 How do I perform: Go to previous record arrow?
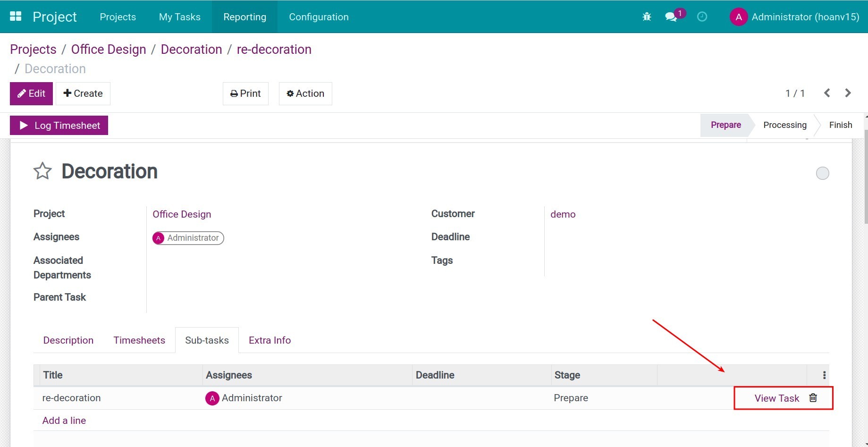click(827, 93)
